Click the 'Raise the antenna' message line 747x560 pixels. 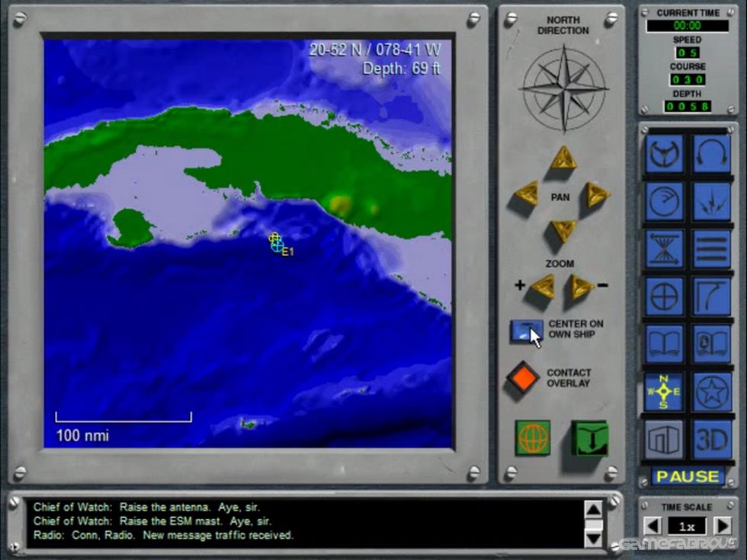click(146, 507)
